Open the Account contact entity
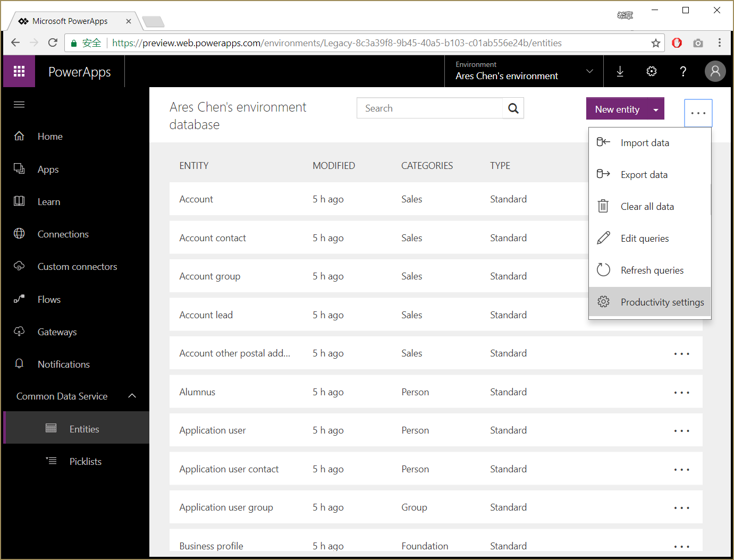The height and width of the screenshot is (560, 734). (x=213, y=238)
